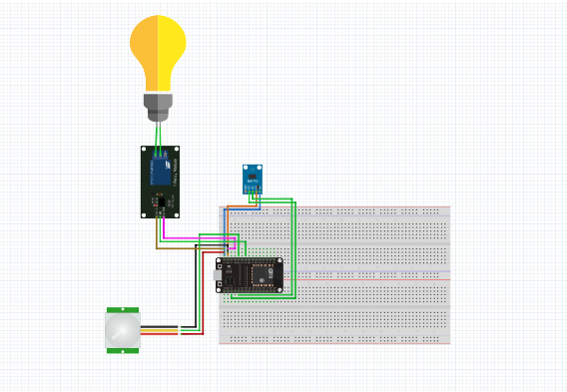Select the PIR motion sensor
Image resolution: width=567 pixels, height=392 pixels.
point(123,330)
